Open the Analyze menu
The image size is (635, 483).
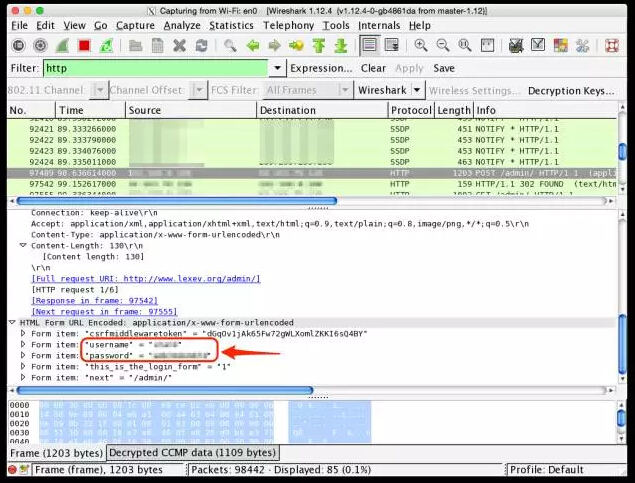pos(182,26)
